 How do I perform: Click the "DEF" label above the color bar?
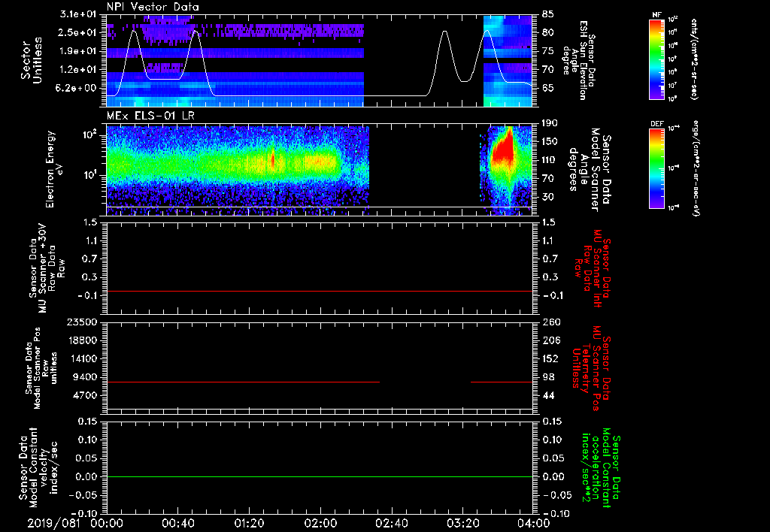(x=657, y=124)
